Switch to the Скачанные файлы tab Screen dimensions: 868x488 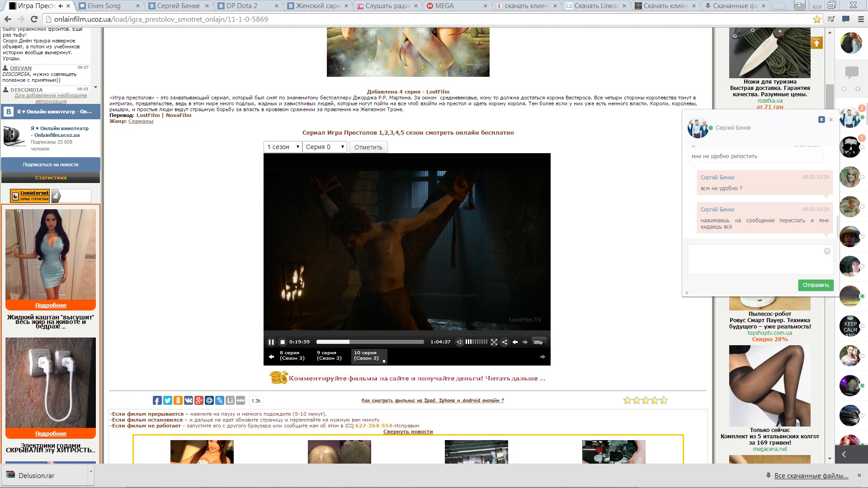(735, 6)
